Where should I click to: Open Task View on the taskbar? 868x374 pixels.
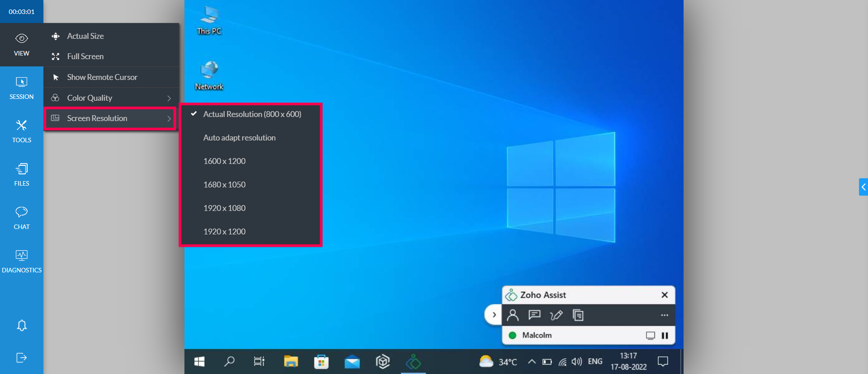[x=259, y=361]
